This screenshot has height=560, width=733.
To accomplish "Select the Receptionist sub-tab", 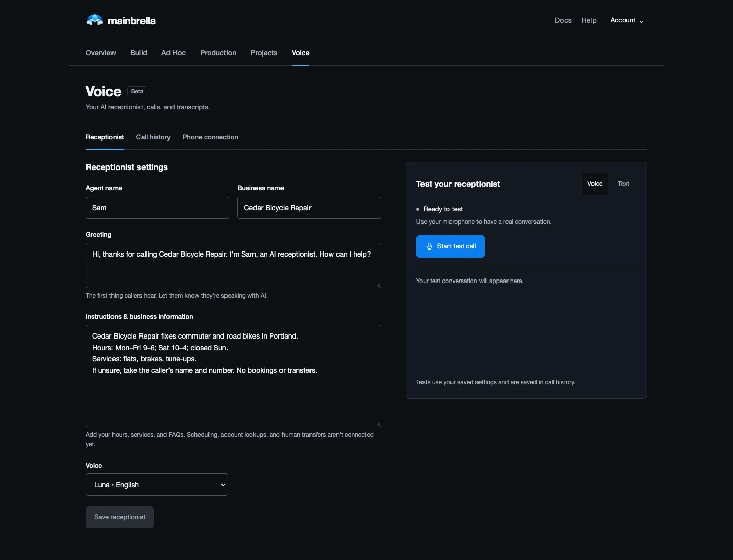I will (x=105, y=137).
